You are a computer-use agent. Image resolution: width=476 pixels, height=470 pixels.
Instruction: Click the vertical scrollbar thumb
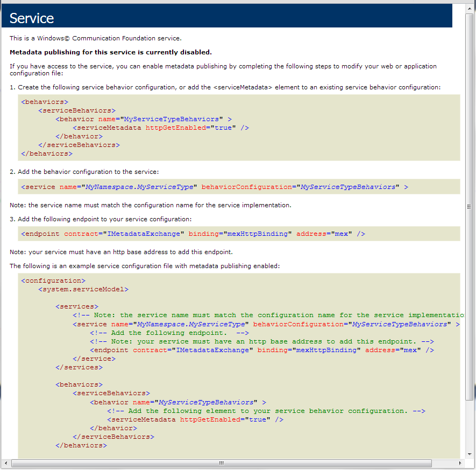pos(470,207)
